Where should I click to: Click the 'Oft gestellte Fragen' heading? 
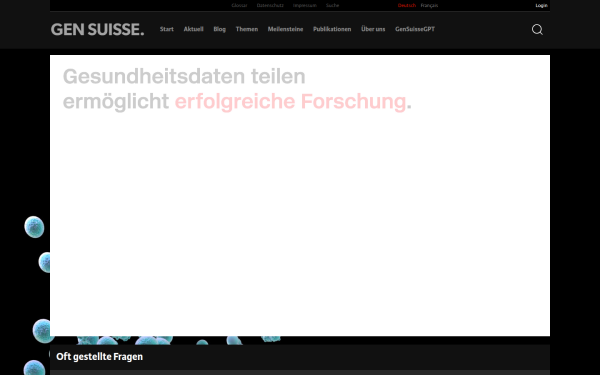(99, 357)
